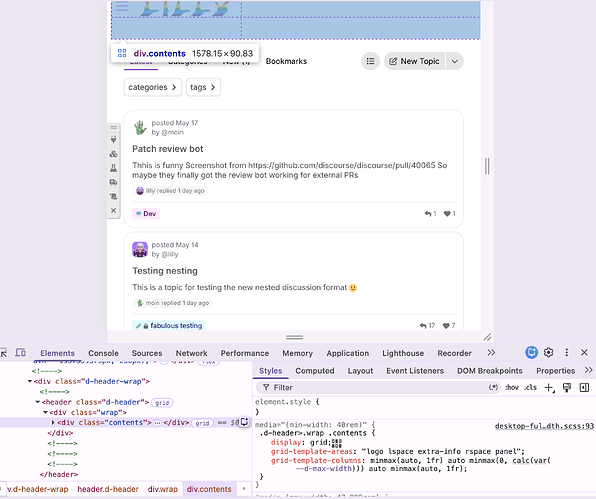Click the New Topic button
Viewport: 596px width, 499px height.
point(414,61)
